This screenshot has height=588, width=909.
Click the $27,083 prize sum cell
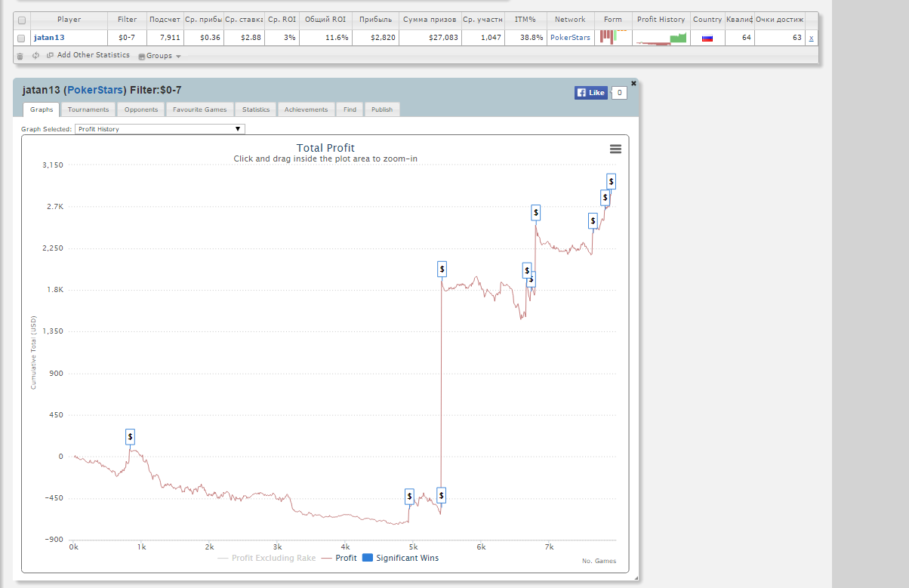(x=430, y=38)
